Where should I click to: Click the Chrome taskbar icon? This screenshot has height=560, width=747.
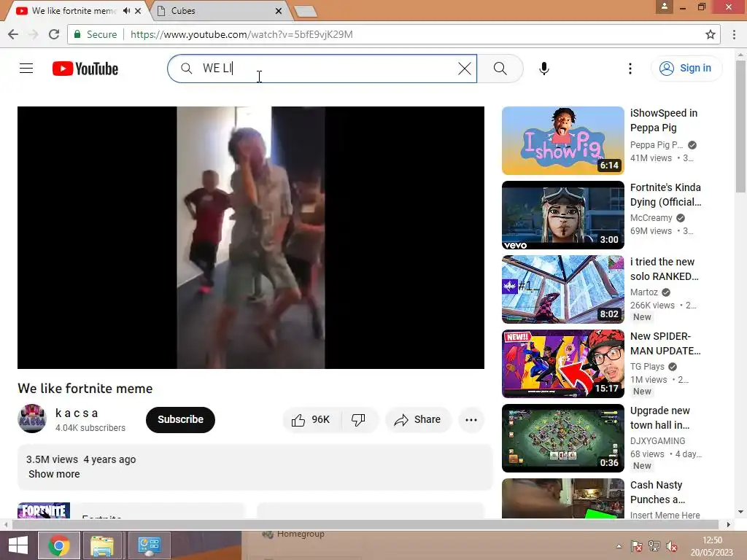click(x=58, y=545)
